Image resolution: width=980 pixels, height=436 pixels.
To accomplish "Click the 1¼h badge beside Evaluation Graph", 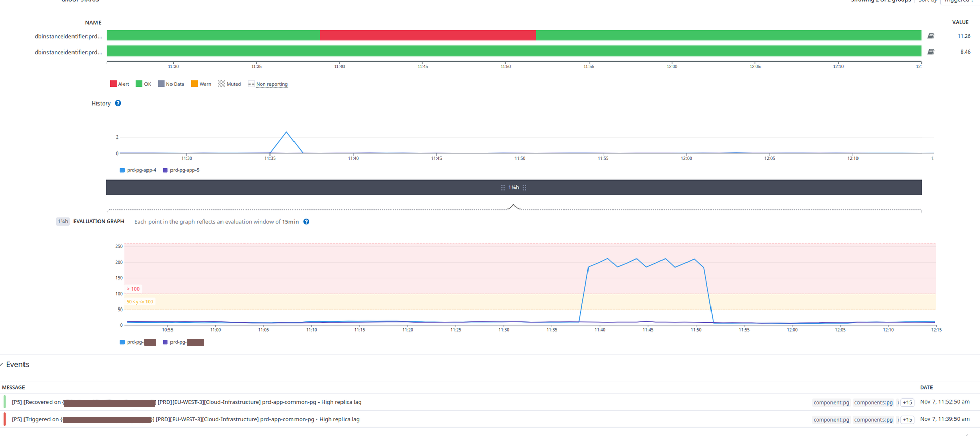I will point(63,221).
